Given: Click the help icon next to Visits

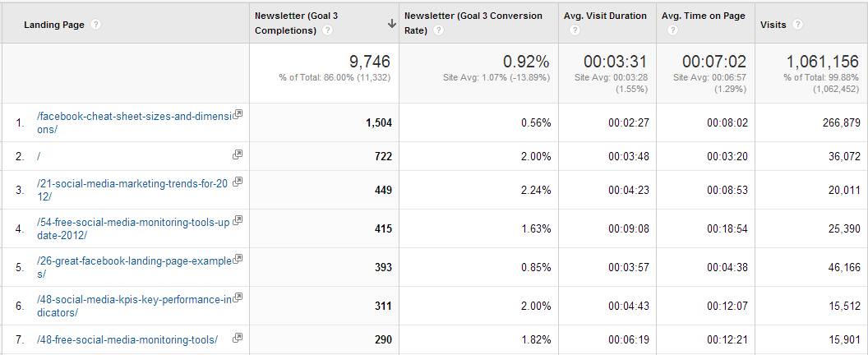Looking at the screenshot, I should click(797, 25).
